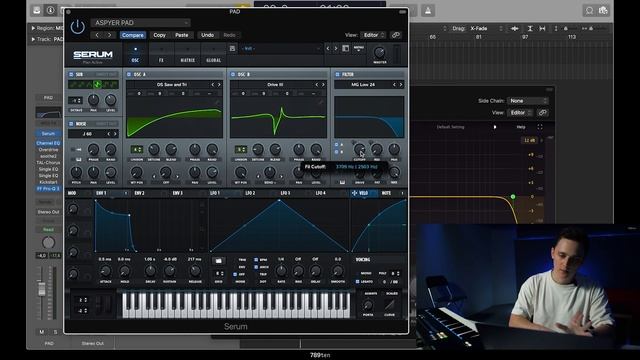Click the Logic search icon
The width and height of the screenshot is (640, 360).
[589, 11]
